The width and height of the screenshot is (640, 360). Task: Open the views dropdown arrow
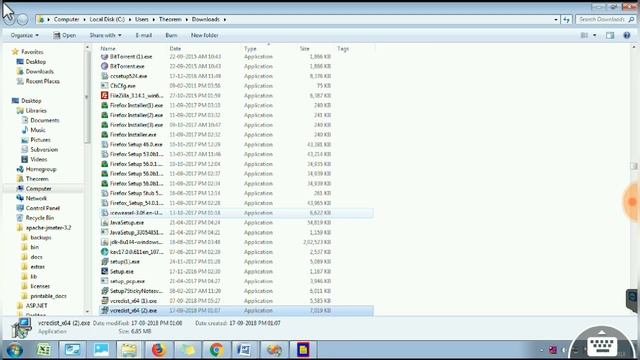[594, 36]
